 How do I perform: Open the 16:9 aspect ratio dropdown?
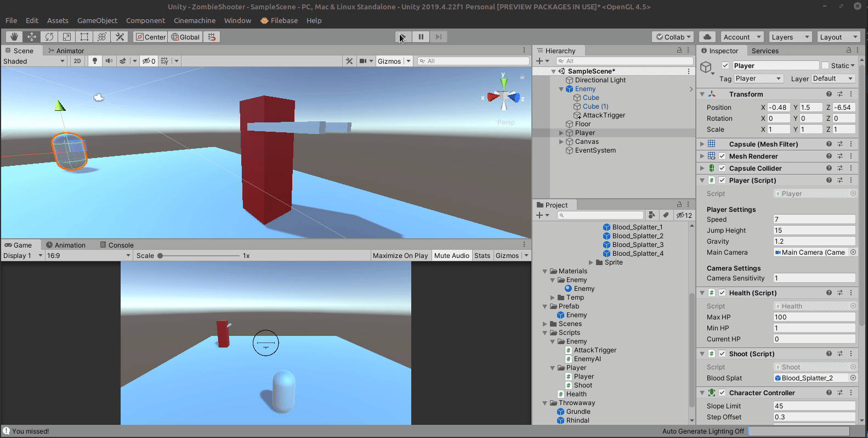89,255
